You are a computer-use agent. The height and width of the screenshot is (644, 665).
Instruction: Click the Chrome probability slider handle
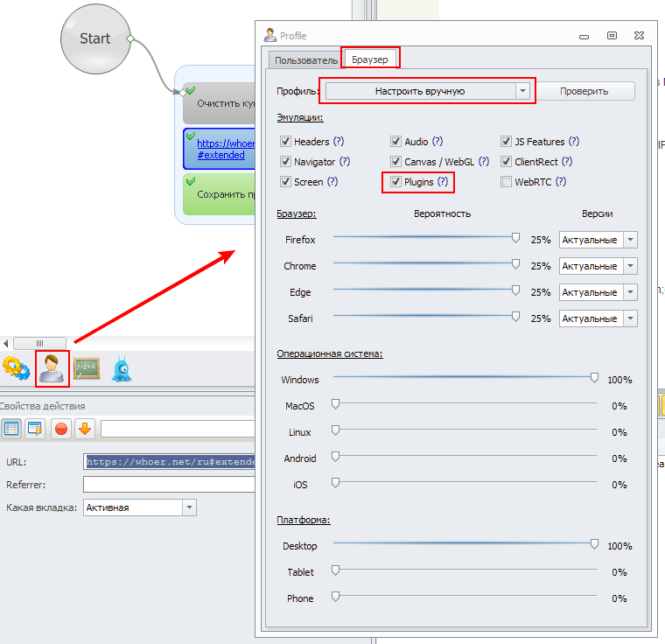point(515,264)
